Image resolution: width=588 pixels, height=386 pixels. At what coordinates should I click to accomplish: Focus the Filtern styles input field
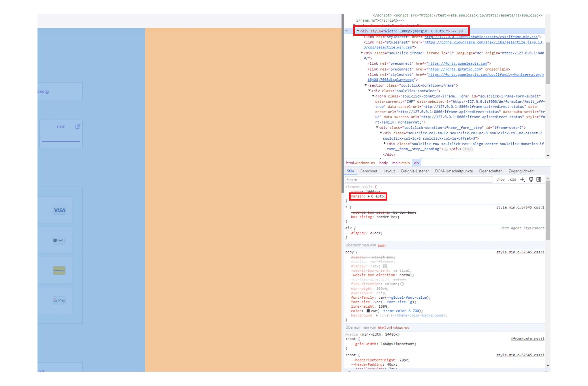419,180
